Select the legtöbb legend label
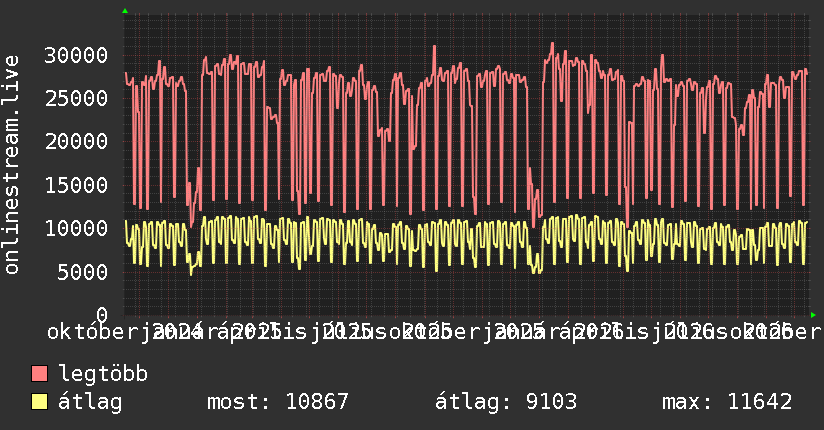The height and width of the screenshot is (430, 824). pyautogui.click(x=103, y=373)
